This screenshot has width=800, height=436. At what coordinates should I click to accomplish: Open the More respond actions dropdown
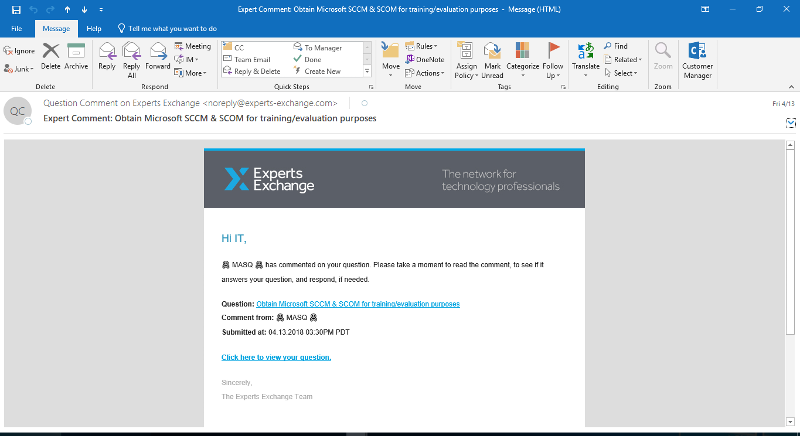190,73
